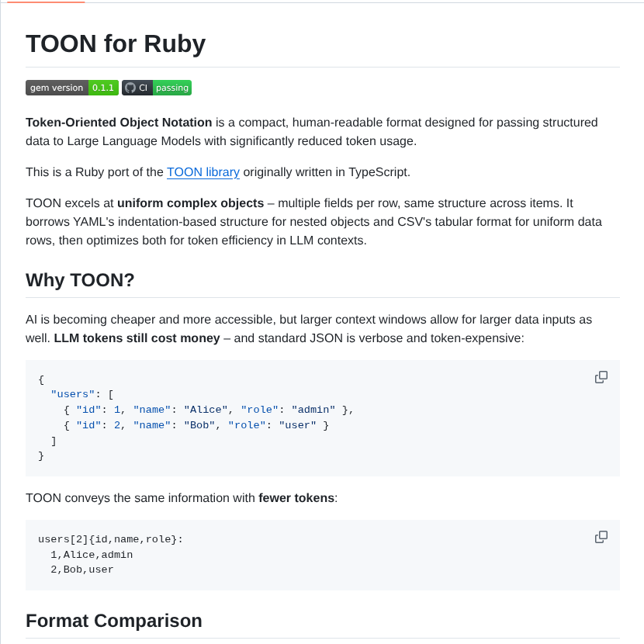This screenshot has height=644, width=644.
Task: Click the "Format Comparison" section heading
Action: [113, 621]
